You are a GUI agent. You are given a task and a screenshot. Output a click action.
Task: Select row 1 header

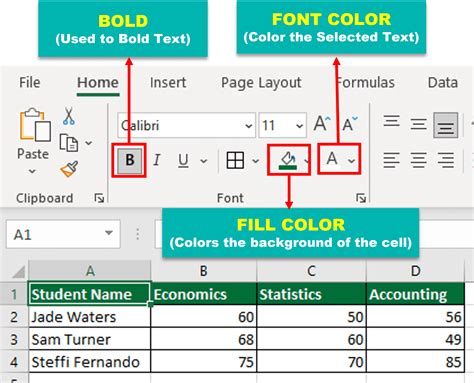click(14, 294)
